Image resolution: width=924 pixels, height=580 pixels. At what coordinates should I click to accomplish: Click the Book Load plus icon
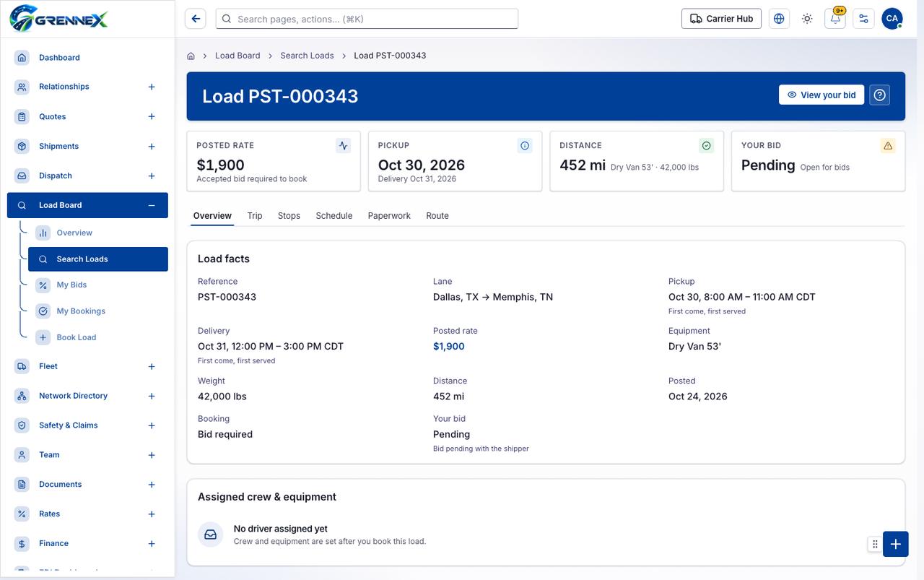(43, 337)
